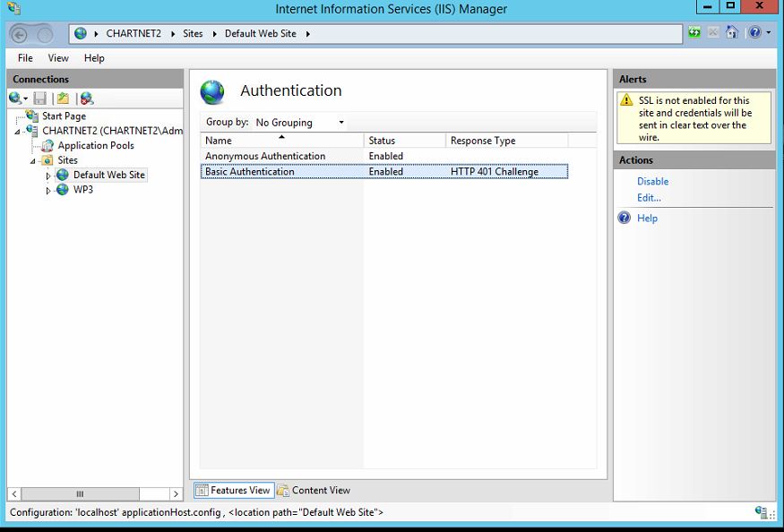Viewport: 784px width, 532px height.
Task: Click the Delete Connection icon in Connections toolbar
Action: click(87, 99)
